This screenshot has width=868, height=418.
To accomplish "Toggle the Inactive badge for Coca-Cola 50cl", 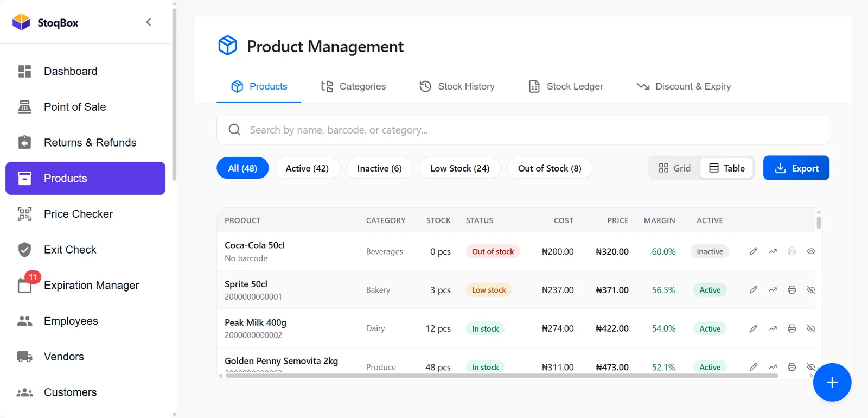I will coord(710,251).
